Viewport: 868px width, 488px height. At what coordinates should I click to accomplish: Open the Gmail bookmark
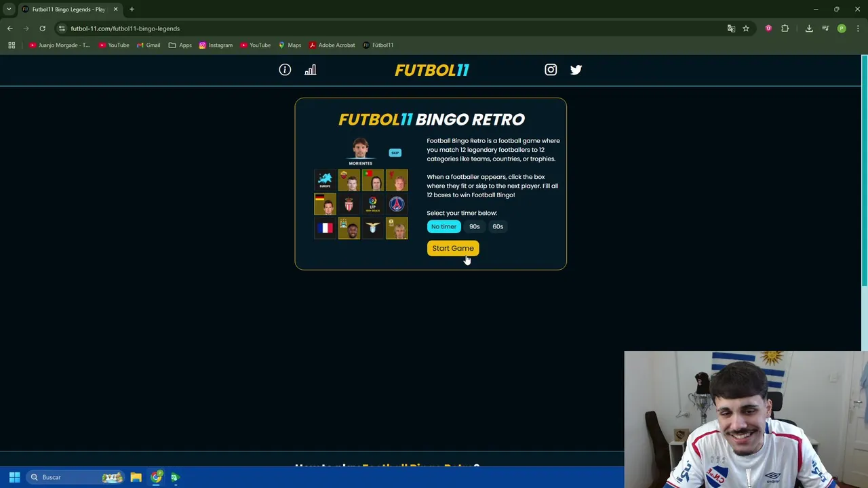(x=148, y=45)
